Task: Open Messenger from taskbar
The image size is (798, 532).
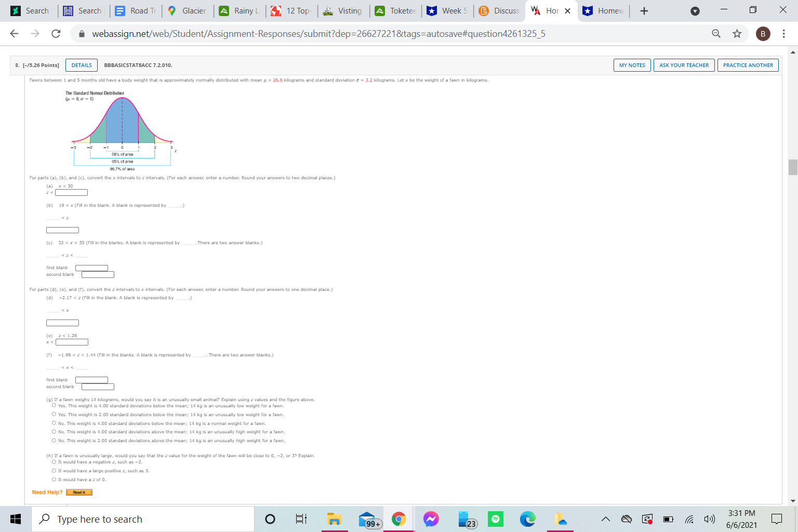Action: pos(431,519)
